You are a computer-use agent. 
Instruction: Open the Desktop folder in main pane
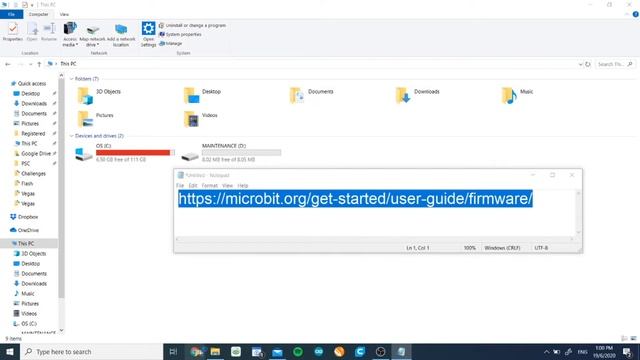(x=191, y=96)
